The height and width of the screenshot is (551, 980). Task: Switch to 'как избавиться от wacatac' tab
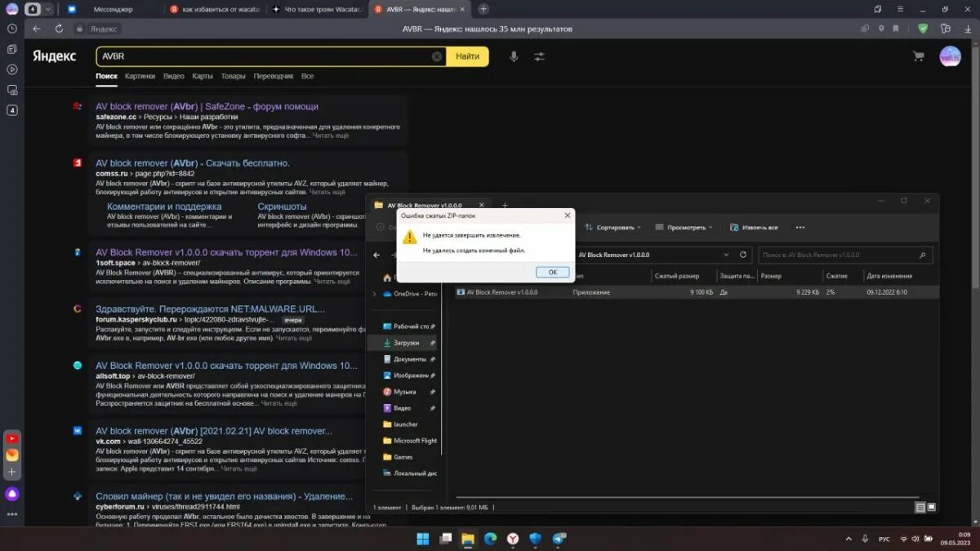tap(216, 9)
